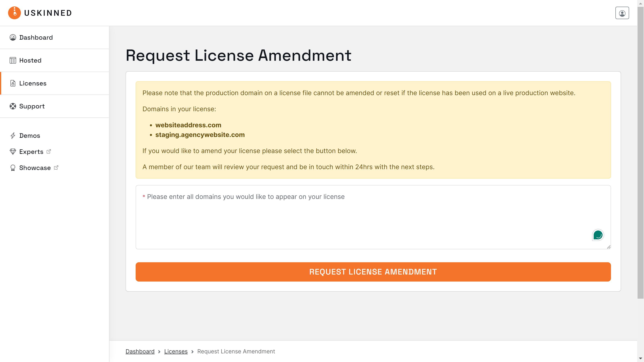Click the Licenses padlock icon

tap(13, 83)
